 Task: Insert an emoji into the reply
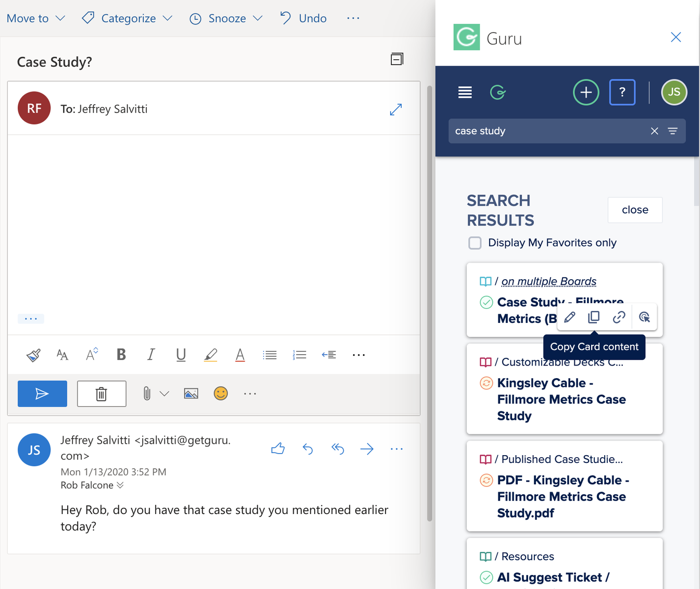220,393
